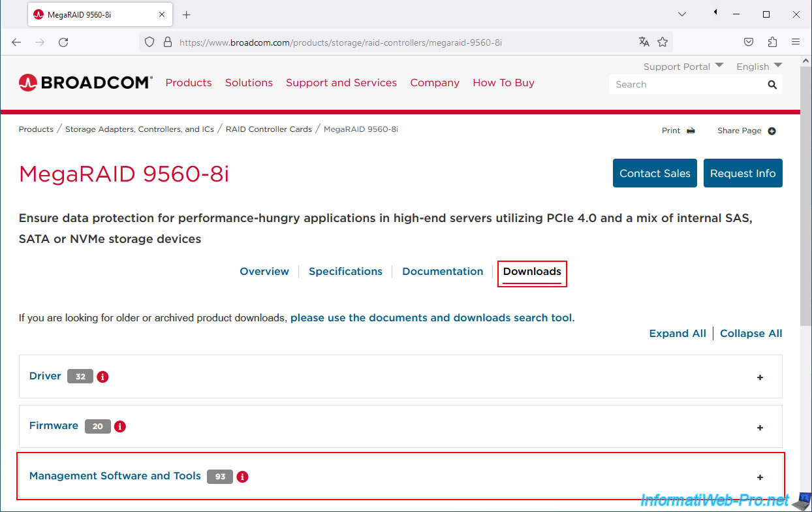Click the Management Software and Tools title

click(x=115, y=476)
